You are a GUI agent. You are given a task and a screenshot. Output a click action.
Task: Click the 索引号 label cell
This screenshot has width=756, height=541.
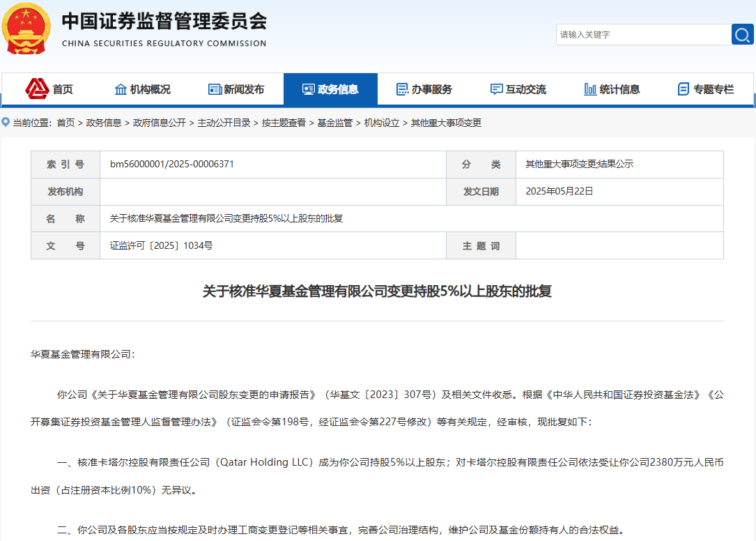click(65, 165)
